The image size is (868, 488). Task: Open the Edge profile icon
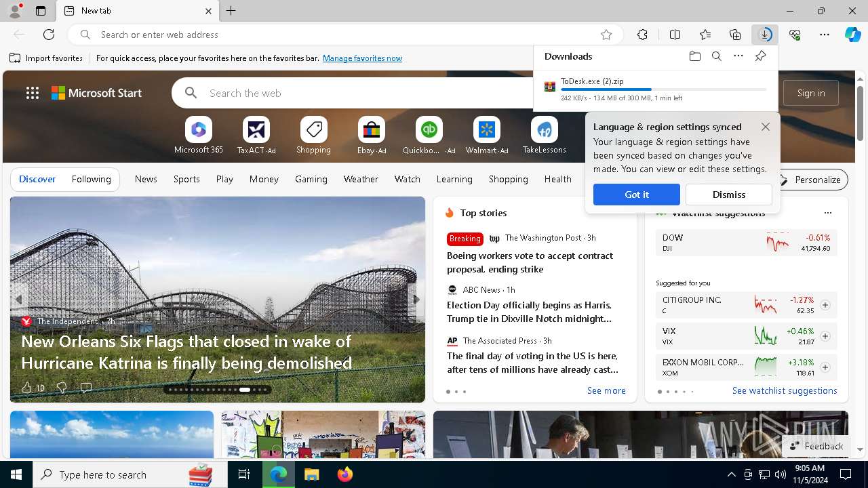coord(14,11)
